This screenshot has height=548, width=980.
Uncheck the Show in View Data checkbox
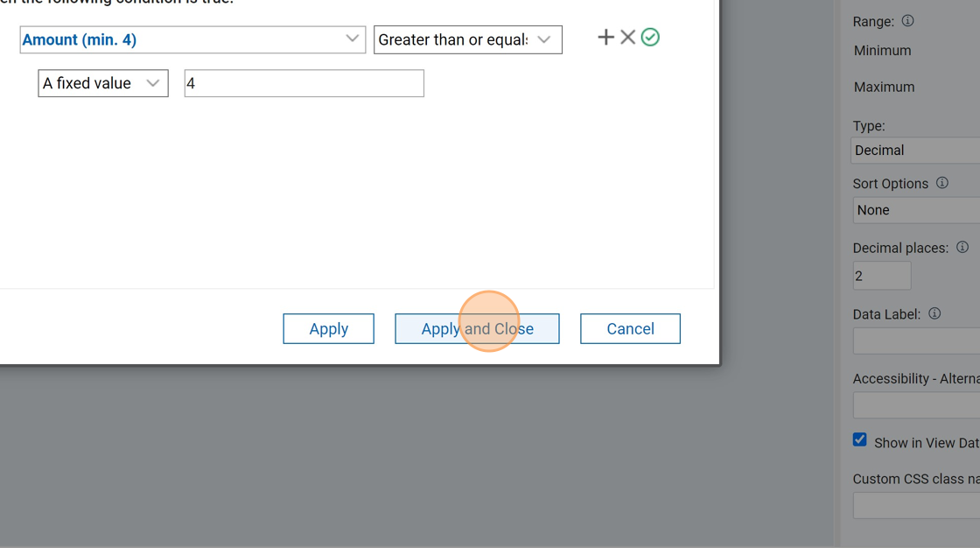860,440
